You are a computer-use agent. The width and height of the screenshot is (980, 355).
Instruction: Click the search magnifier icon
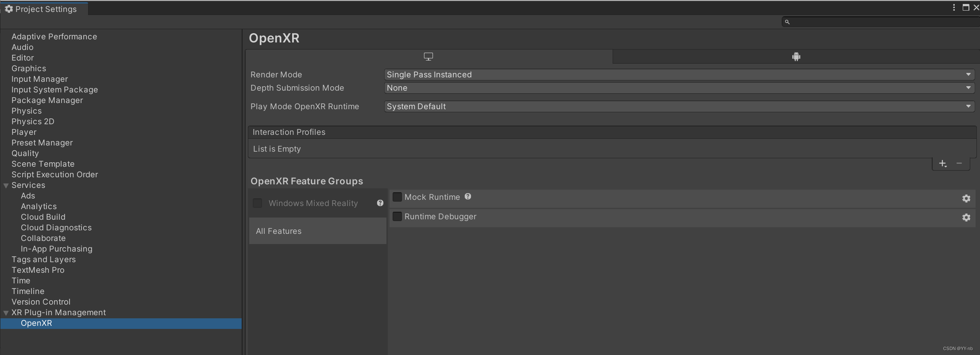pyautogui.click(x=787, y=22)
